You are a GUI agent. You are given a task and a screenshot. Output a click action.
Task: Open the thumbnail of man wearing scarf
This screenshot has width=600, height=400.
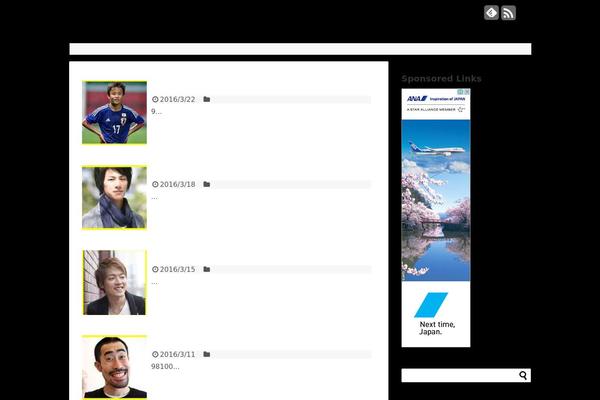click(114, 198)
